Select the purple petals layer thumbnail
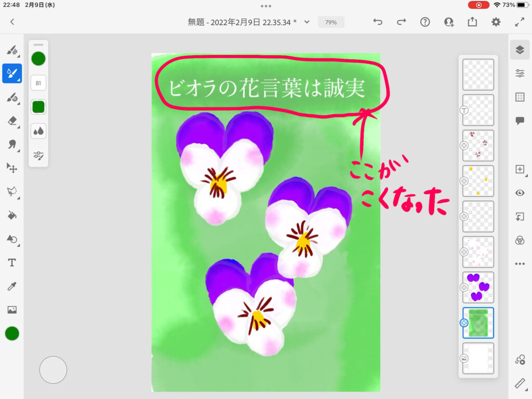Viewport: 532px width, 399px height. (x=478, y=287)
